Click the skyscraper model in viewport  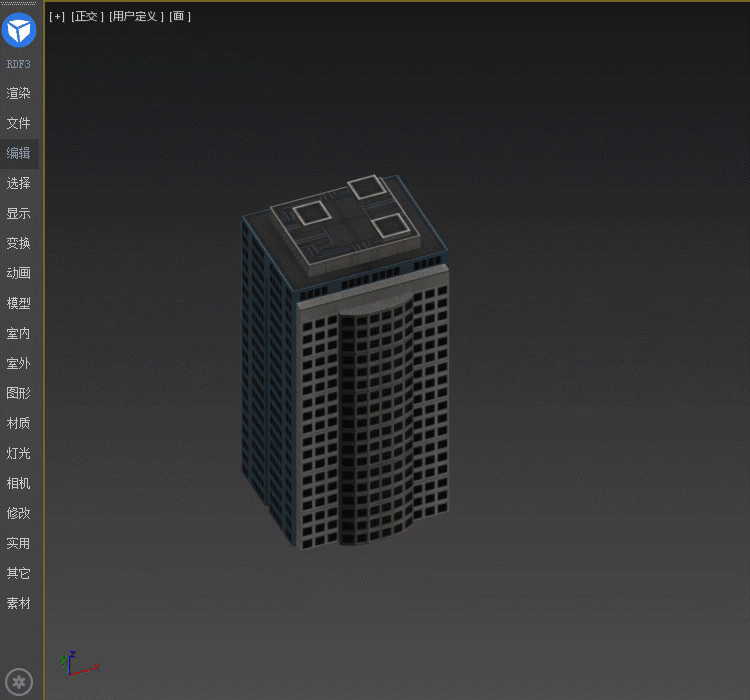(x=345, y=364)
